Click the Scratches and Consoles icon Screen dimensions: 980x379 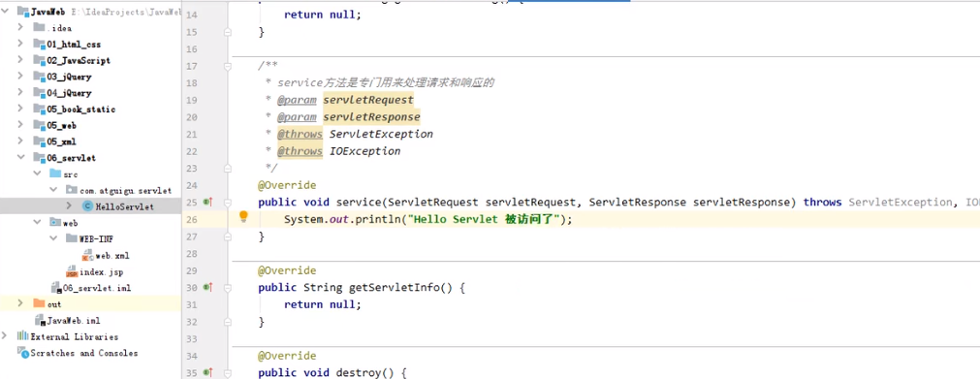tap(24, 353)
